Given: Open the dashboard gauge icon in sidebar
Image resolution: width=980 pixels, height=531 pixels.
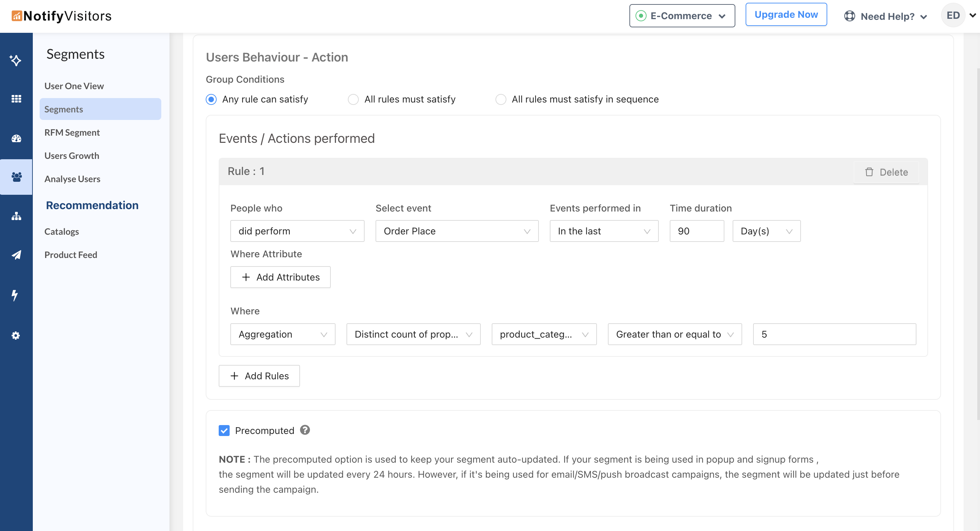Looking at the screenshot, I should 16,138.
